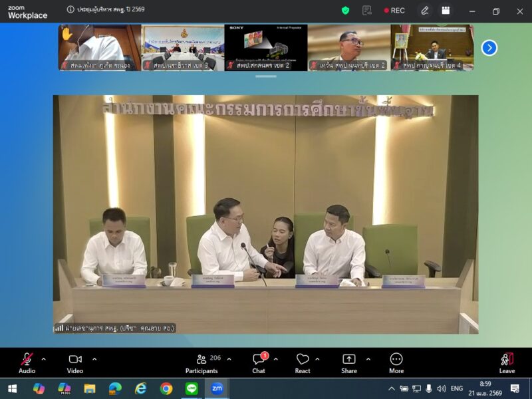Viewport: 532px width, 399px height.
Task: Click the annotate pencil icon in title bar
Action: coord(425,10)
